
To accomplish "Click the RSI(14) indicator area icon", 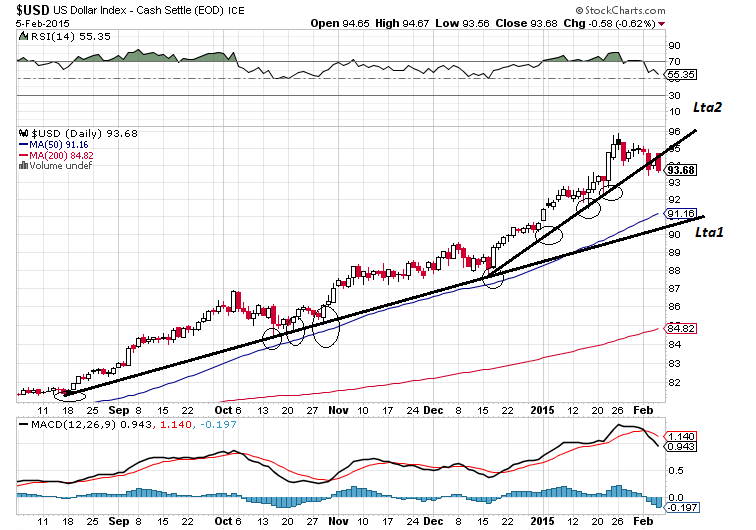I will 23,36.
